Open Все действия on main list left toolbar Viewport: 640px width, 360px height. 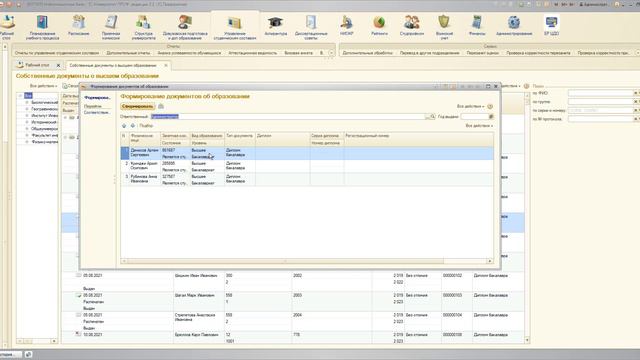click(44, 86)
